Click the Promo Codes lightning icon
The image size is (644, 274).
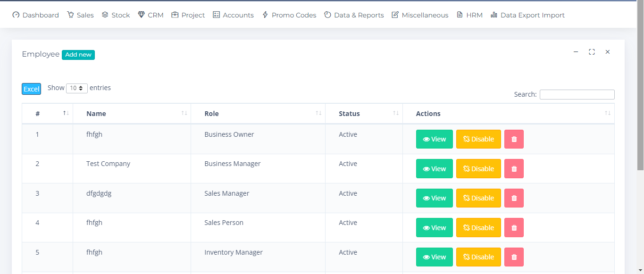coord(266,15)
